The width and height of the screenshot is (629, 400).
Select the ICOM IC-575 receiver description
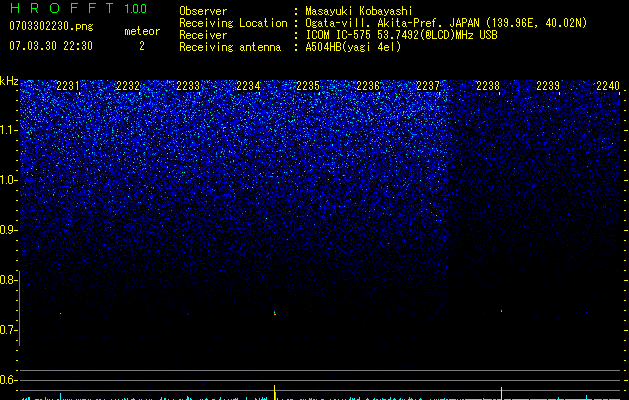pos(401,35)
